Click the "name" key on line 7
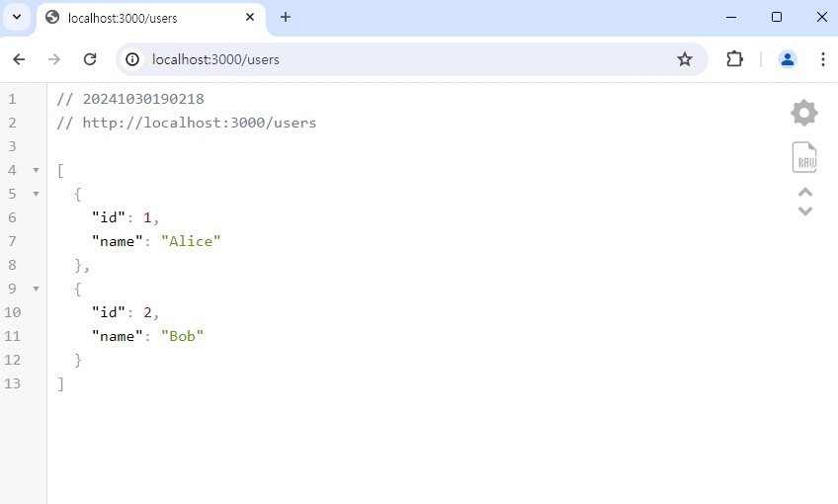Image resolution: width=838 pixels, height=504 pixels. tap(117, 241)
